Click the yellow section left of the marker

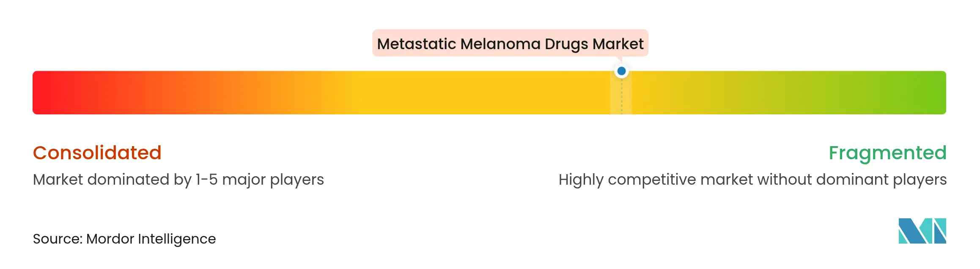[486, 93]
